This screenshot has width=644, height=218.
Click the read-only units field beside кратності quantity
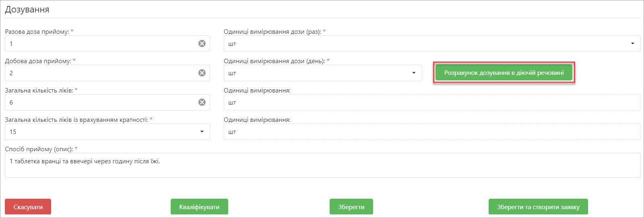coord(431,132)
